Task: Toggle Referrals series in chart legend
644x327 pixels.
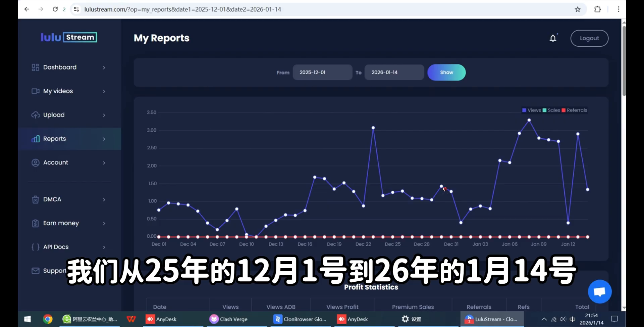Action: pos(574,110)
